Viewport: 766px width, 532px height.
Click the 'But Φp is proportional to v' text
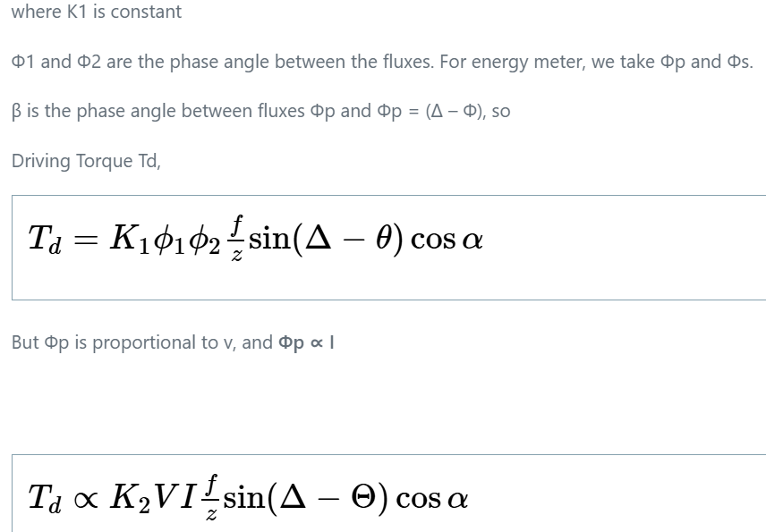(x=123, y=342)
